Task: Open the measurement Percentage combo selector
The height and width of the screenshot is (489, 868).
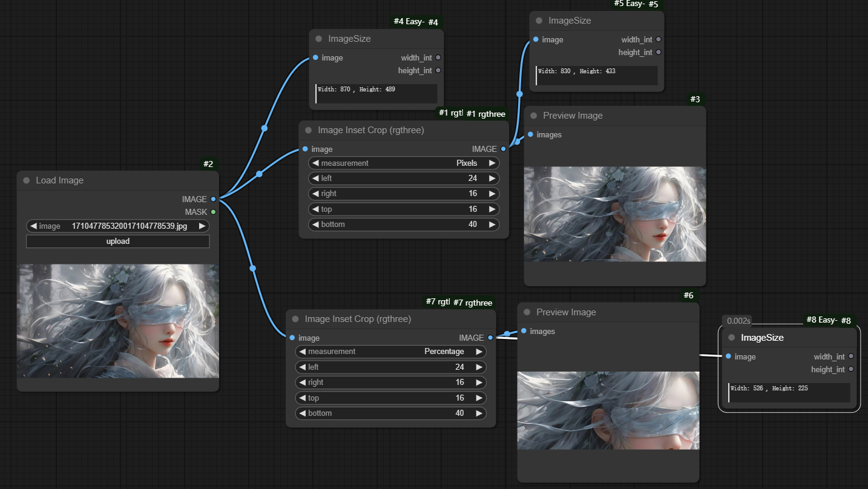Action: (390, 351)
